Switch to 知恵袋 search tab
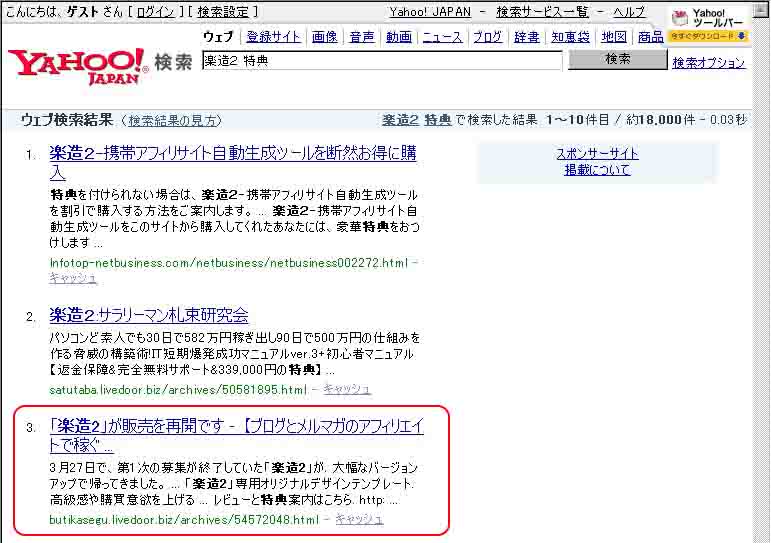The height and width of the screenshot is (543, 771). pos(570,37)
